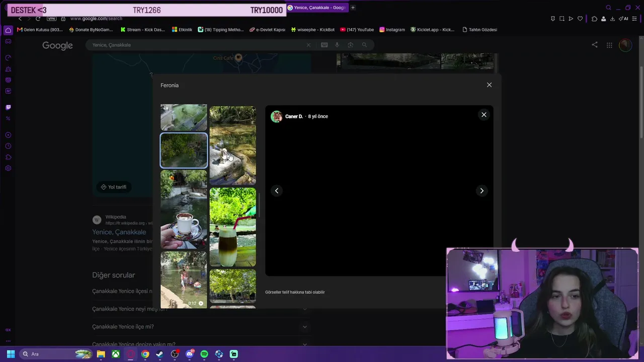This screenshot has width=644, height=362.
Task: Open Extensions cube sidebar icon
Action: pos(8,157)
